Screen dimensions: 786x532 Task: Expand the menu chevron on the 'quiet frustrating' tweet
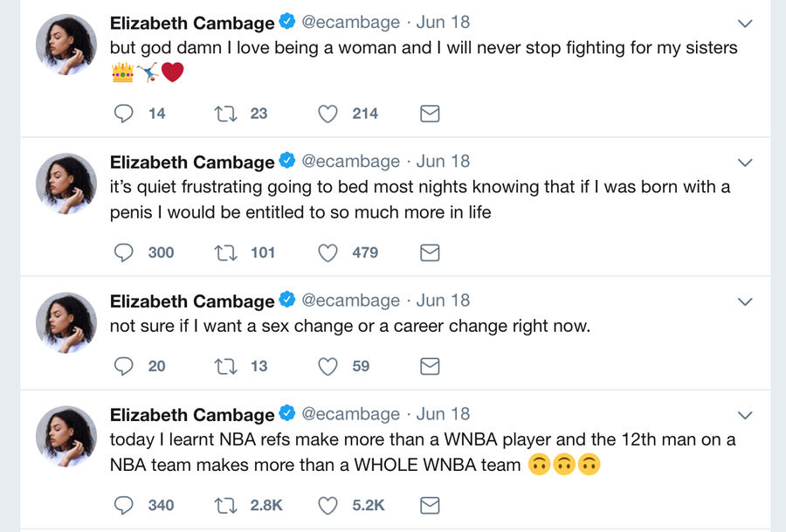(x=746, y=162)
